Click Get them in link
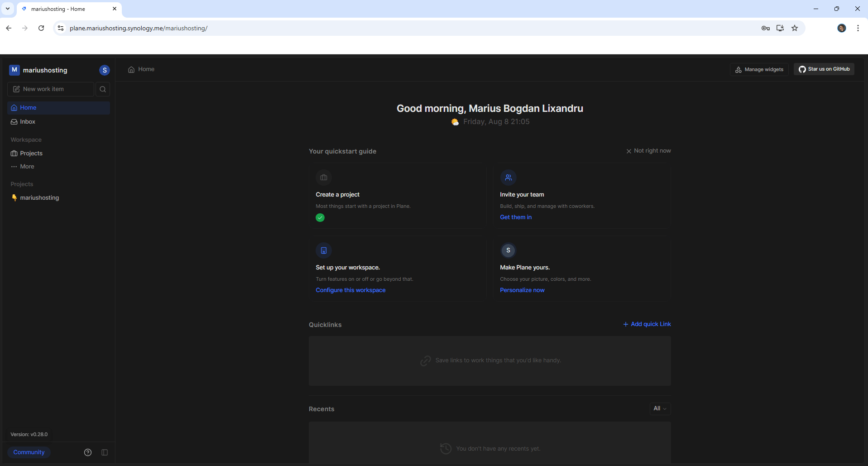 [x=516, y=217]
